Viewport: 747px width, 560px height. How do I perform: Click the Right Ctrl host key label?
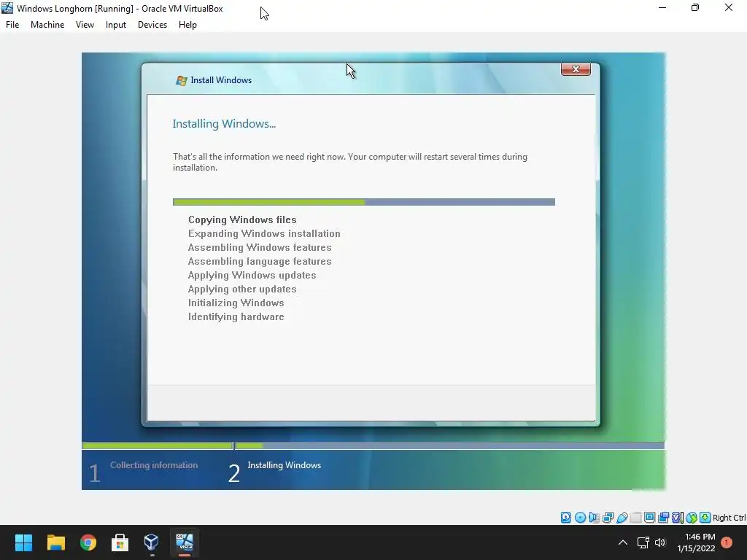click(x=729, y=518)
